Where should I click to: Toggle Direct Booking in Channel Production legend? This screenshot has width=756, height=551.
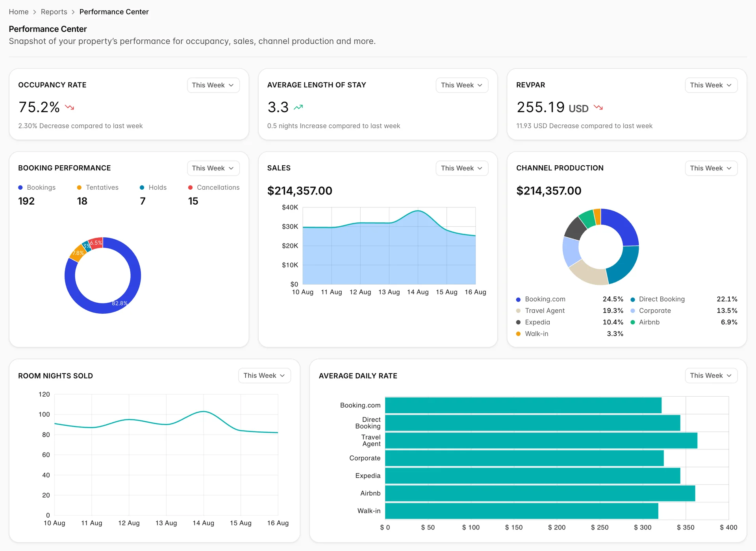[658, 300]
